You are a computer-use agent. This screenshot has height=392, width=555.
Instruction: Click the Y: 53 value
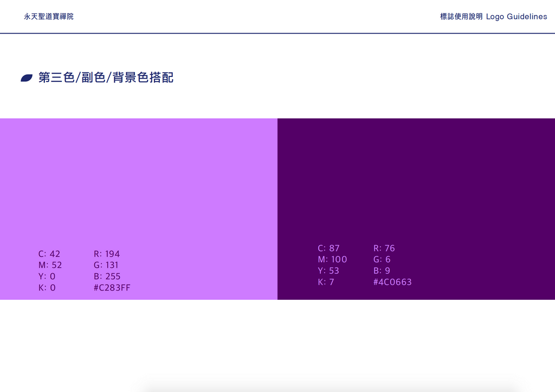pyautogui.click(x=328, y=271)
